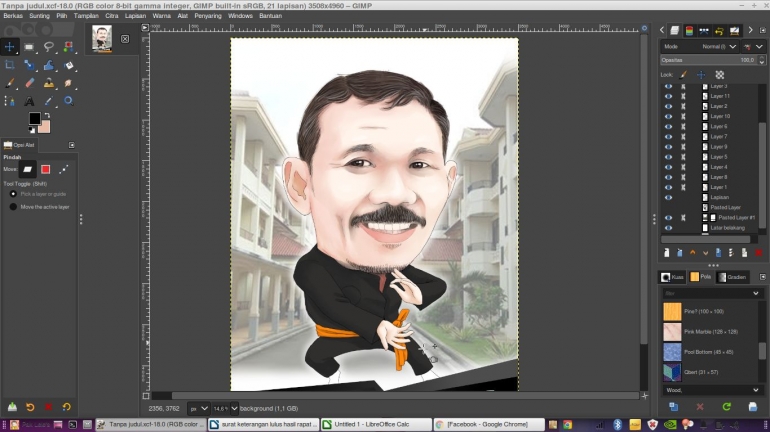Lower the selected layer
The height and width of the screenshot is (432, 770).
point(706,253)
